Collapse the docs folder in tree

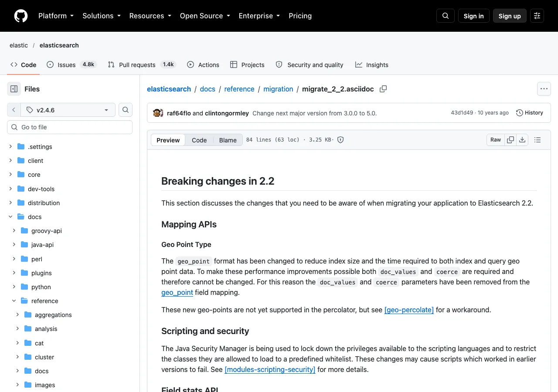point(10,217)
